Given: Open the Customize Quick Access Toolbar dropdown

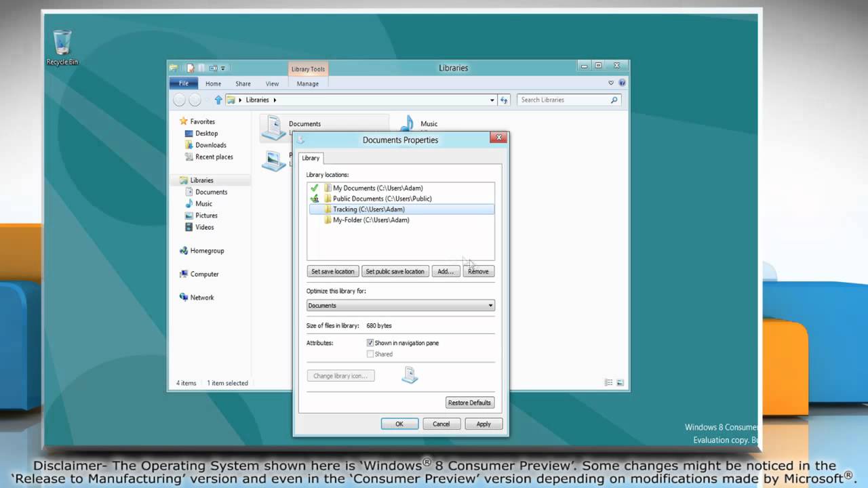Looking at the screenshot, I should pos(222,68).
